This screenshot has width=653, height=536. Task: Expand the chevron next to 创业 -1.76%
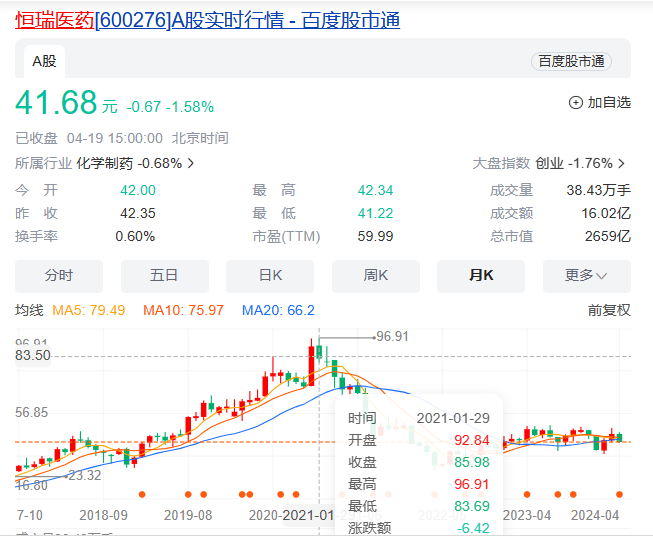click(x=621, y=163)
